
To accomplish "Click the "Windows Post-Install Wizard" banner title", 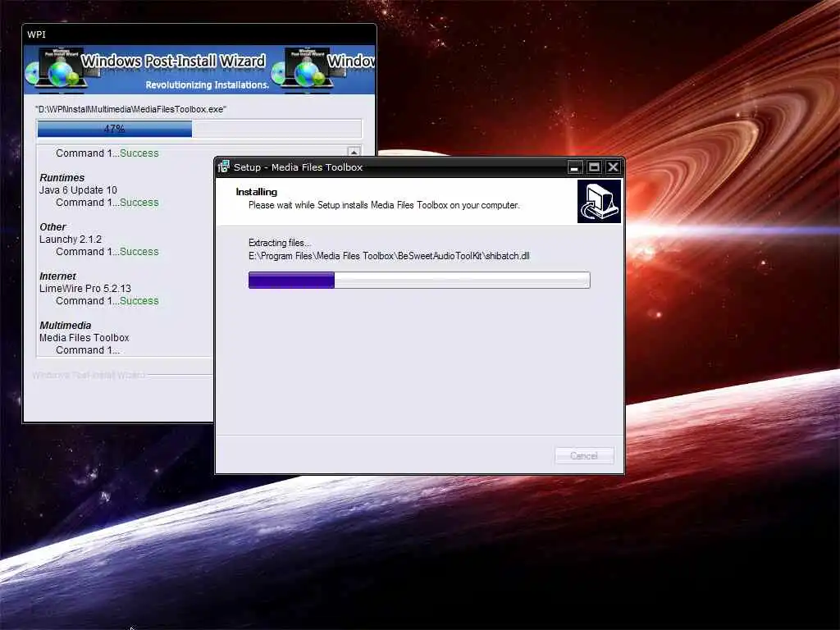I will pos(173,61).
